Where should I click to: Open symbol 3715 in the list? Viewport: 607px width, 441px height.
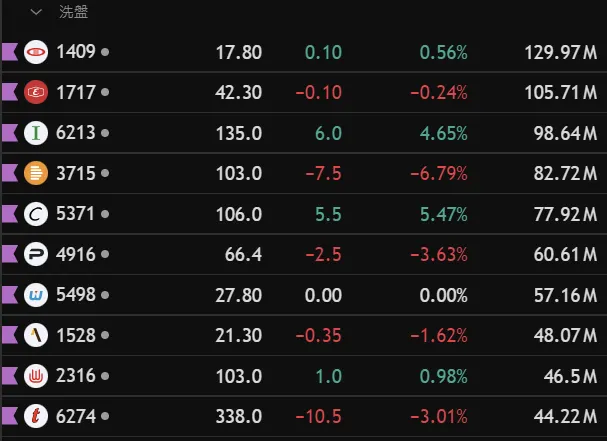76,173
